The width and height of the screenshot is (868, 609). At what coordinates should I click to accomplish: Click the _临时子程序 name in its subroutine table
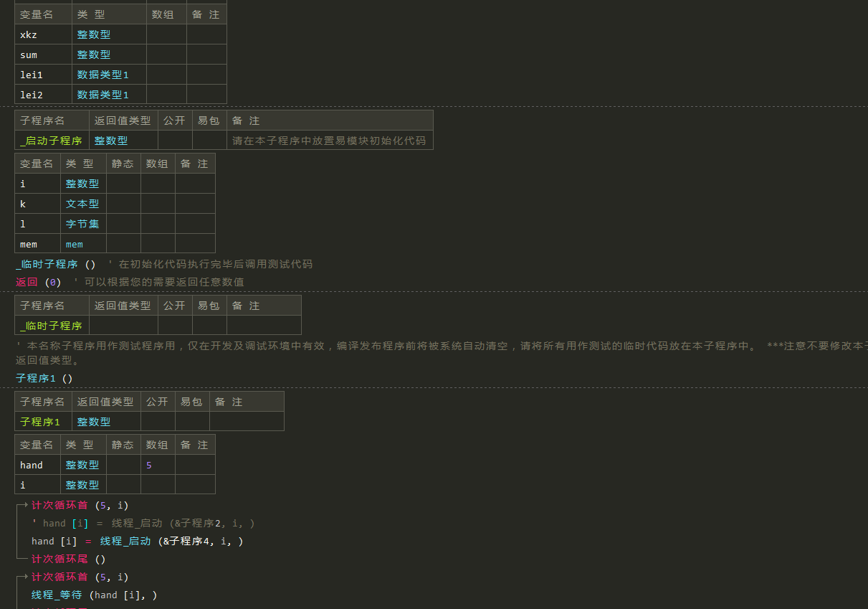tap(52, 326)
